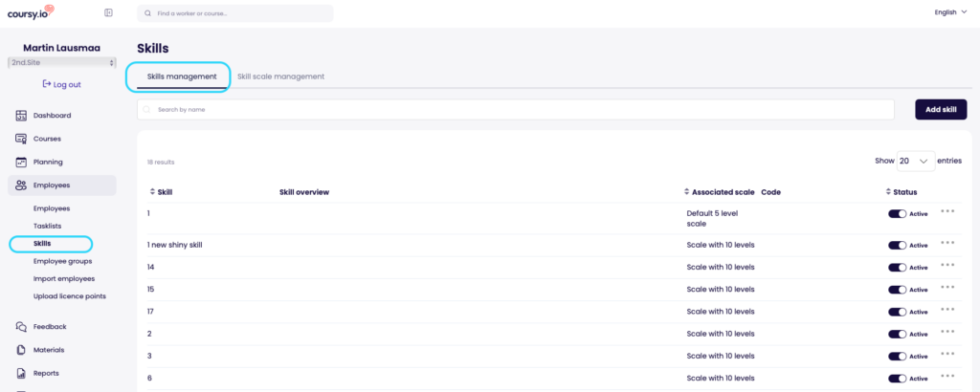Click the Search by name field
This screenshot has width=980, height=392.
tap(517, 110)
